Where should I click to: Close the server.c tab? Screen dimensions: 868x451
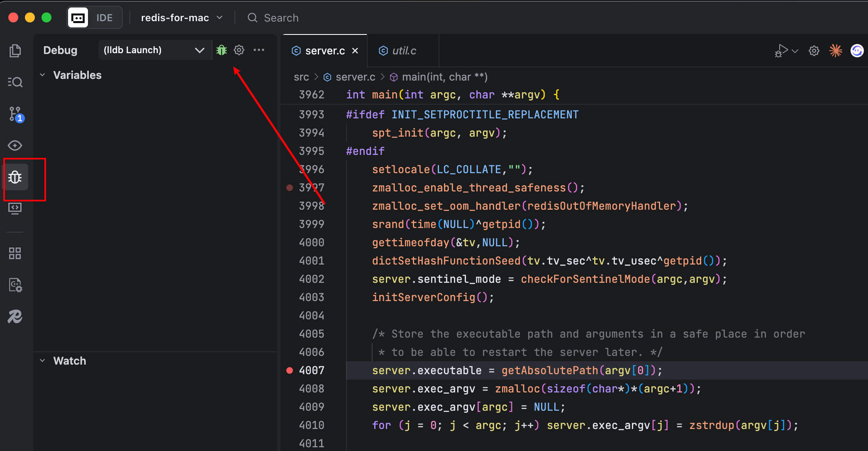tap(355, 51)
